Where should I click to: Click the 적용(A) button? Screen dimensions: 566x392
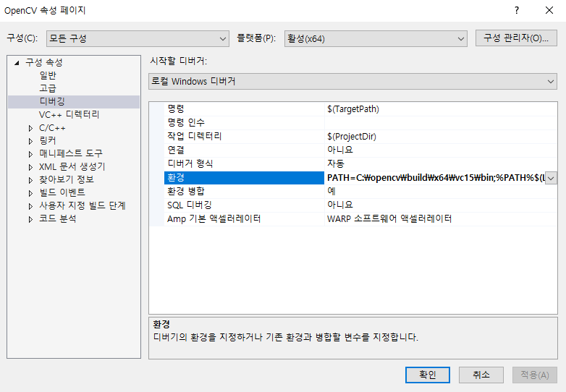coord(535,375)
